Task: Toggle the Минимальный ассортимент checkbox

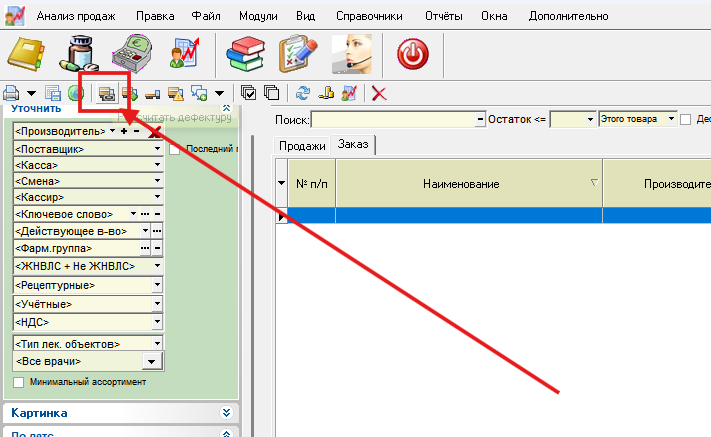Action: (x=19, y=382)
